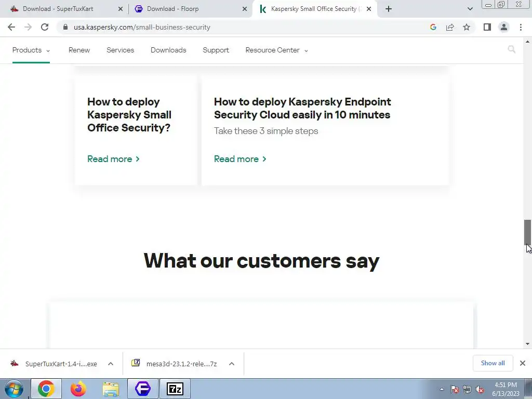
Task: Click the scrollbar up arrow
Action: pos(527,42)
